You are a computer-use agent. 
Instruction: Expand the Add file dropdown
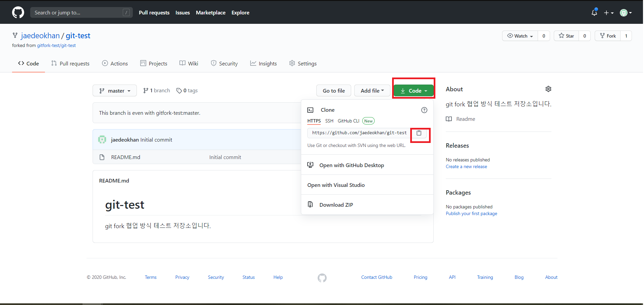372,91
